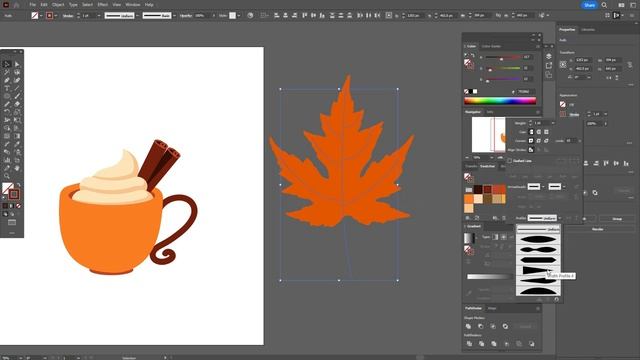Open the Window menu
640x360 pixels.
[x=133, y=5]
